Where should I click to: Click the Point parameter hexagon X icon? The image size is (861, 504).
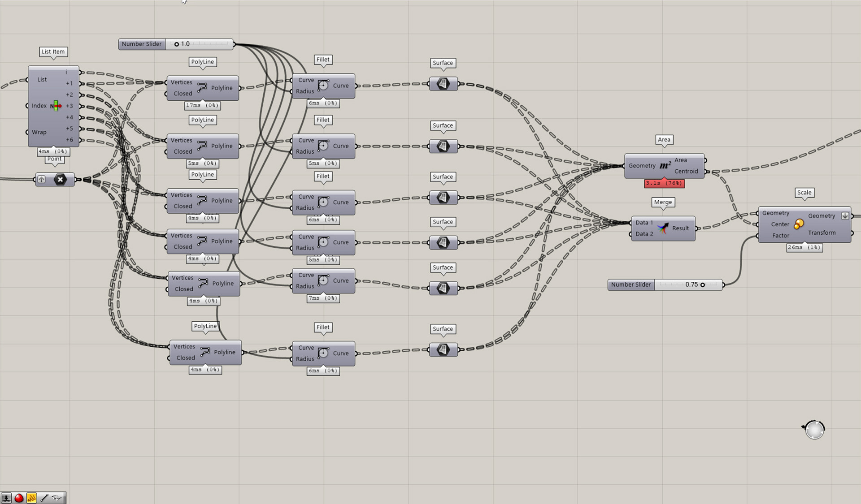coord(60,180)
